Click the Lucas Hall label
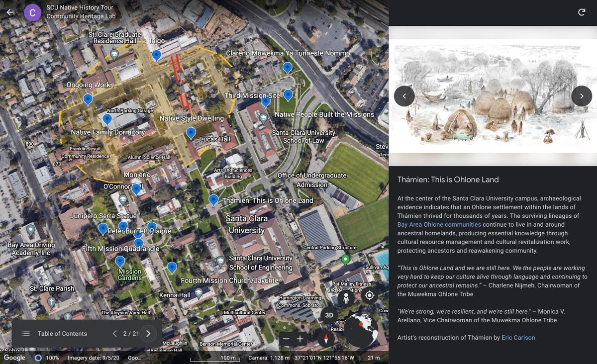This screenshot has width=597, height=364. [x=215, y=140]
